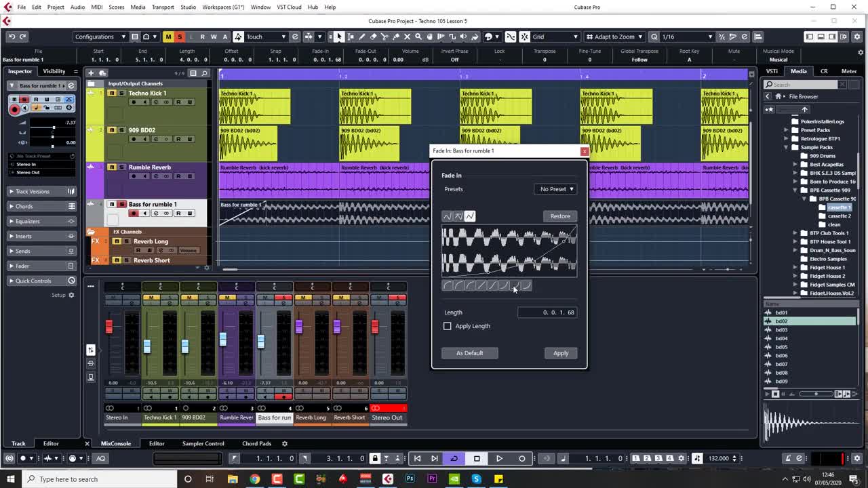Open the Adapt to Zoom dropdown

614,37
